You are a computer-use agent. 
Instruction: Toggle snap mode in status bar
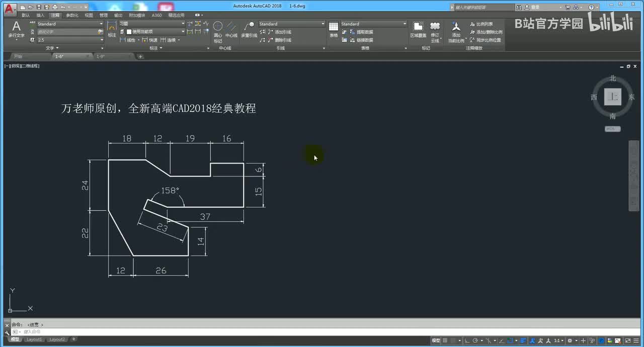[454, 340]
